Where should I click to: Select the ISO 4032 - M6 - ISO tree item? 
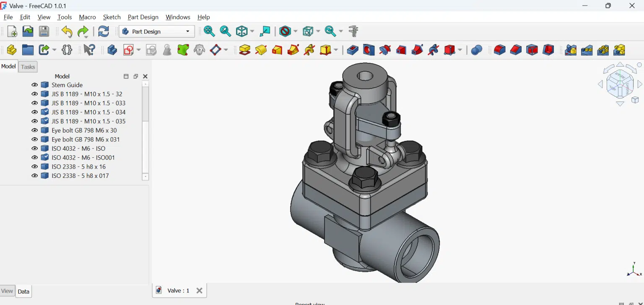coord(78,148)
